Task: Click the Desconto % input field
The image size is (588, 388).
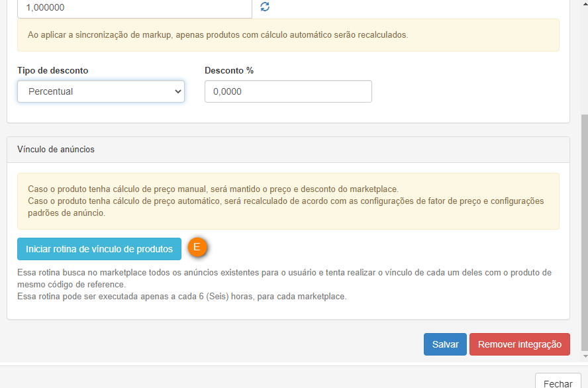Action: 288,91
